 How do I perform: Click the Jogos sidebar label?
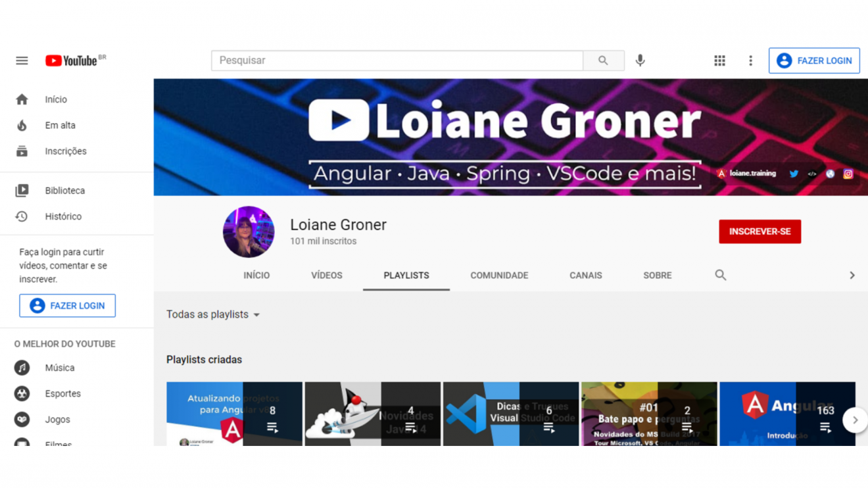[x=58, y=419]
